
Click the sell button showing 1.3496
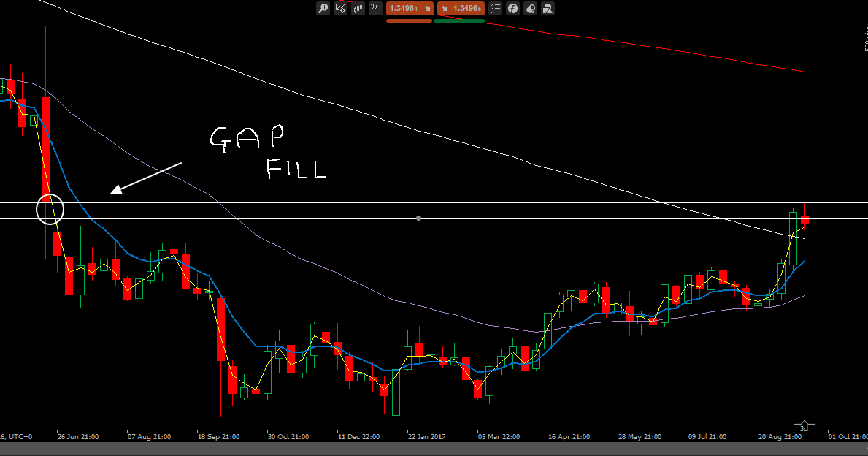(x=406, y=9)
